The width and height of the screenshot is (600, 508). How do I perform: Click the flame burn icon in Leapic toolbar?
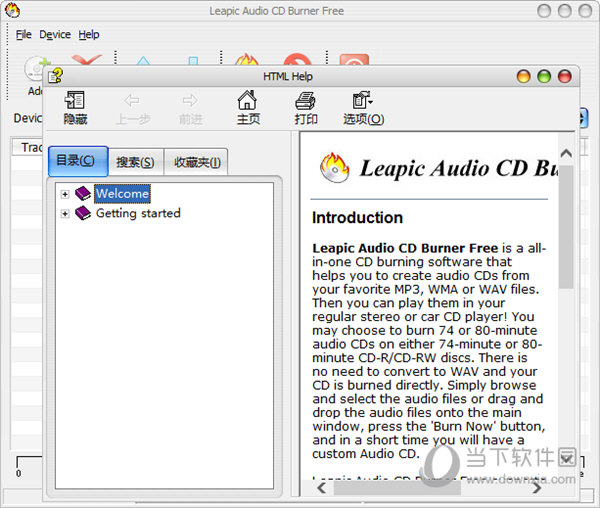247,60
